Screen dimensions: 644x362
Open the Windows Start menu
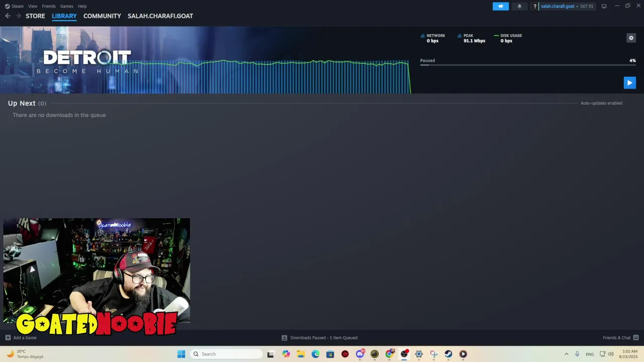click(181, 354)
